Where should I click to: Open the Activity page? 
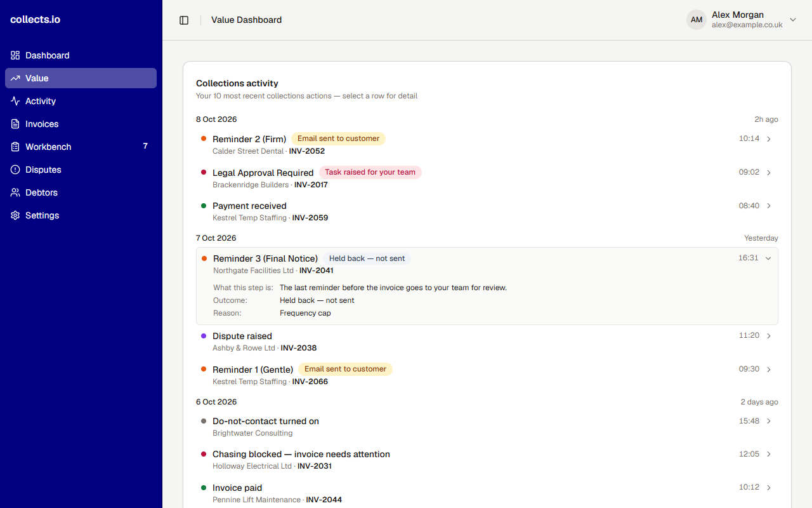point(81,101)
